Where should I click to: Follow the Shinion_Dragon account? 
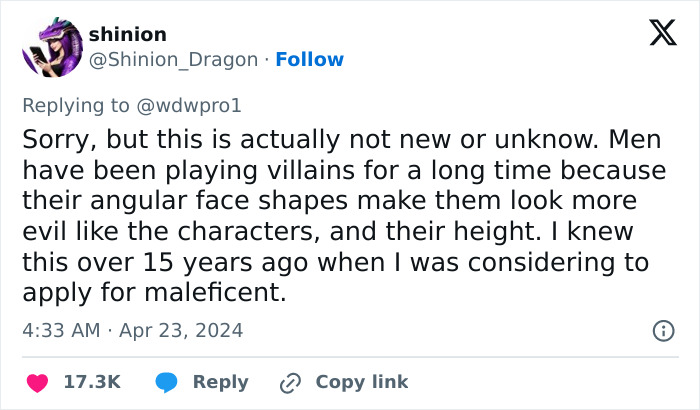(309, 59)
